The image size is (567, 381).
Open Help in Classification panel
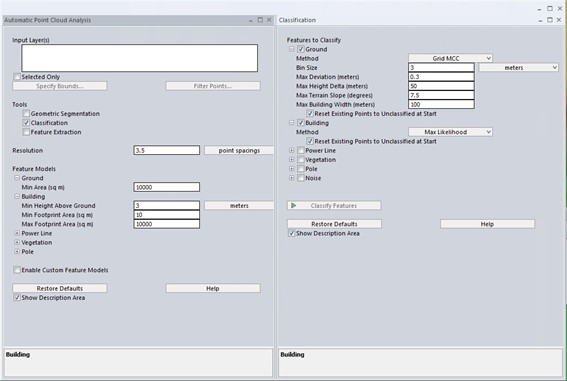point(487,224)
